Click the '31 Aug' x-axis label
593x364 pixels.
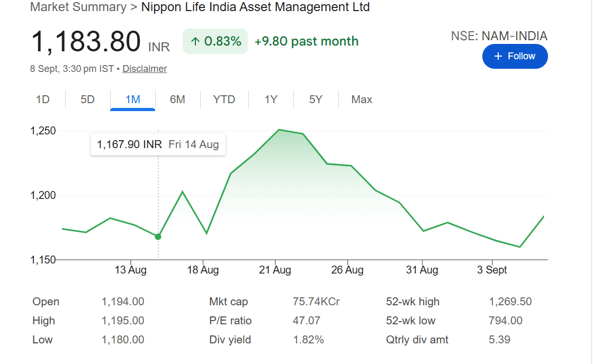pos(422,270)
